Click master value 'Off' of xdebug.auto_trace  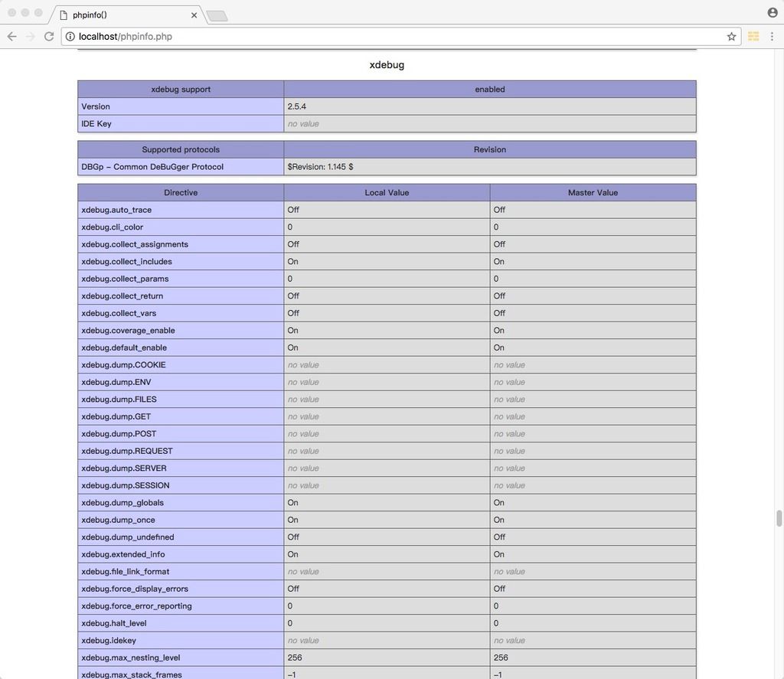coord(499,210)
